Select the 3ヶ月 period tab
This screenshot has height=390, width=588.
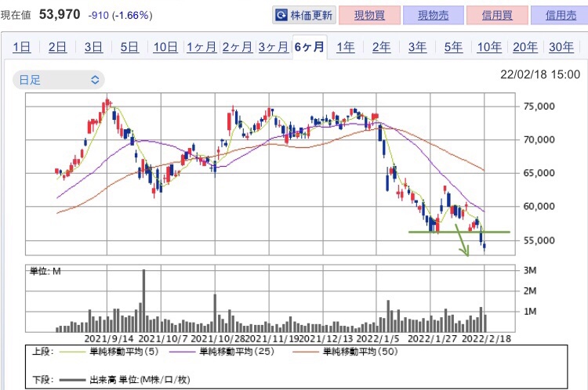[274, 47]
